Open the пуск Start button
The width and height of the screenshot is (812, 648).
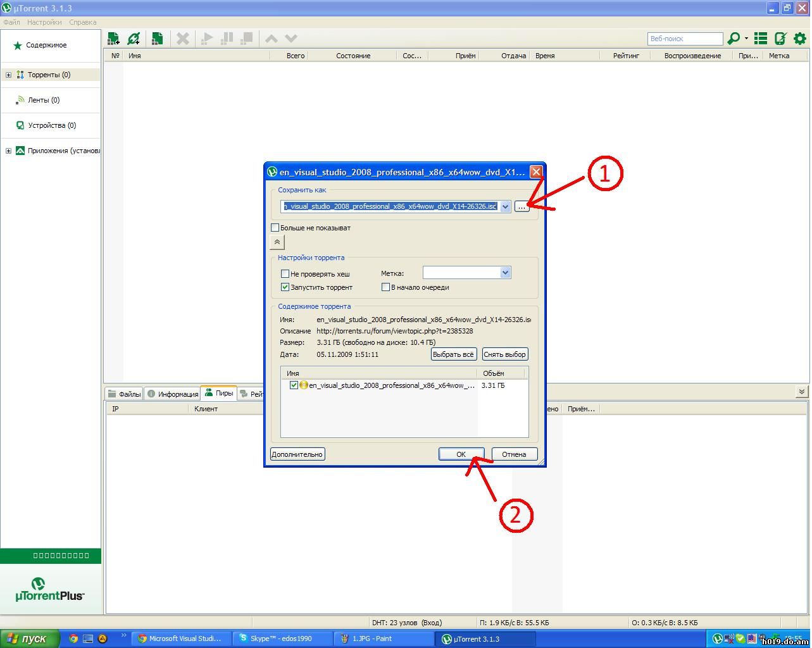30,639
